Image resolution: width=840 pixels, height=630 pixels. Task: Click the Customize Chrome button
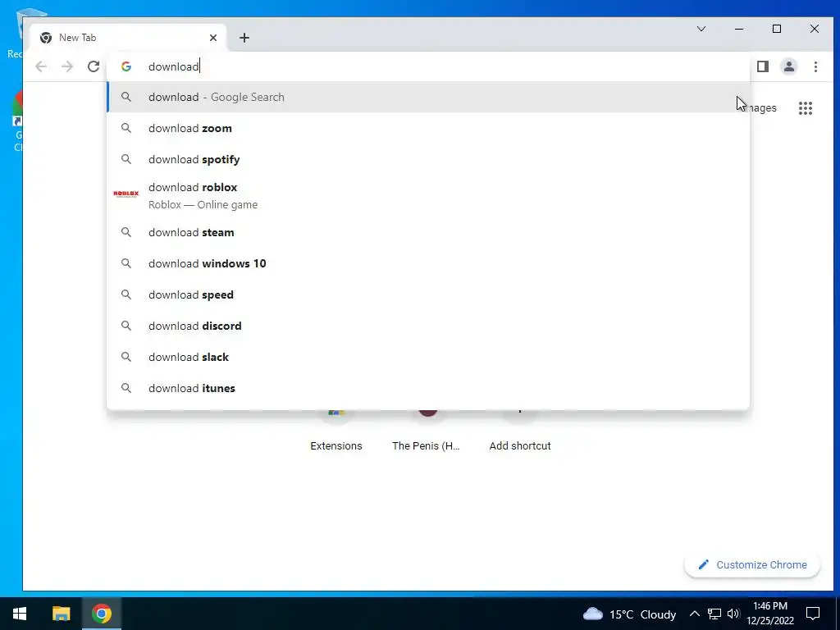coord(752,564)
